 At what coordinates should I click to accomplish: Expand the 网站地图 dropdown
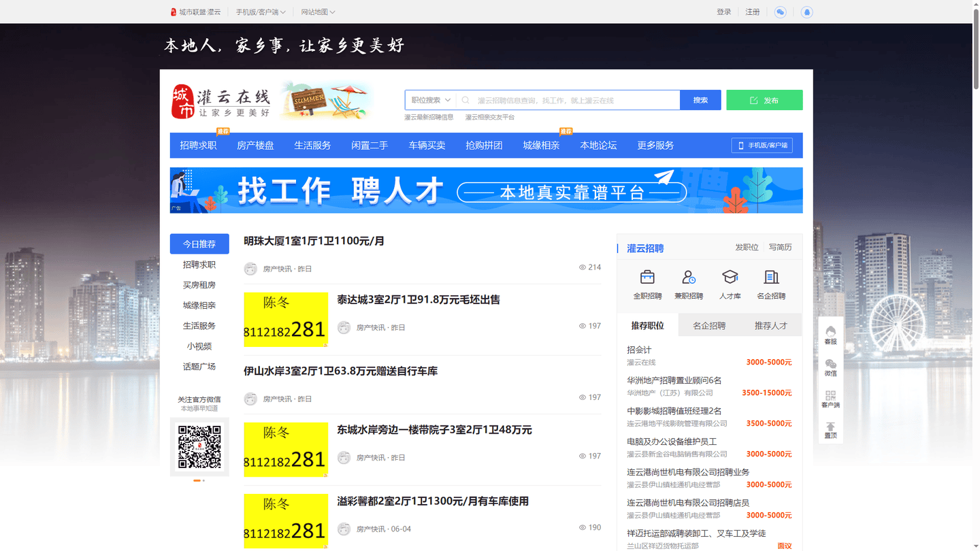[318, 12]
